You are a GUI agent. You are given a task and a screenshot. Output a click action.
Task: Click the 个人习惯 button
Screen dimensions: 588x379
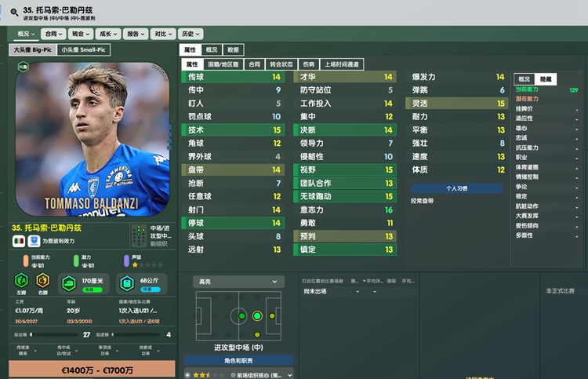coord(457,188)
